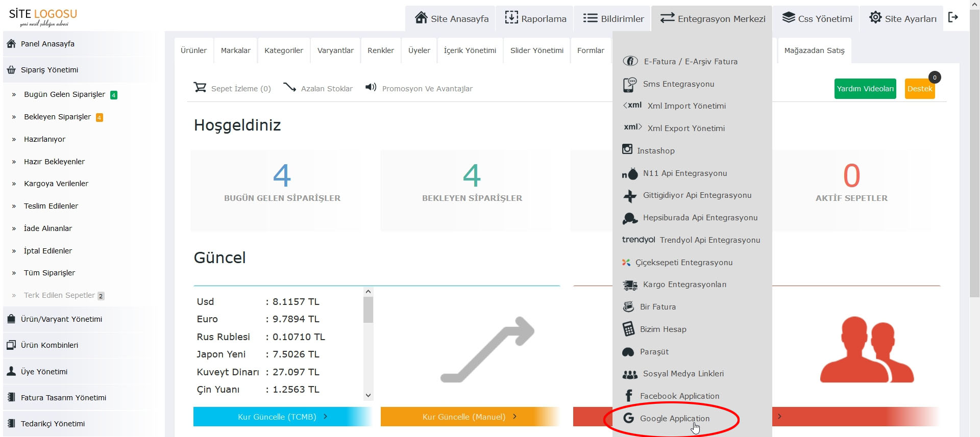
Task: Click the N11 logo icon
Action: [x=630, y=174]
